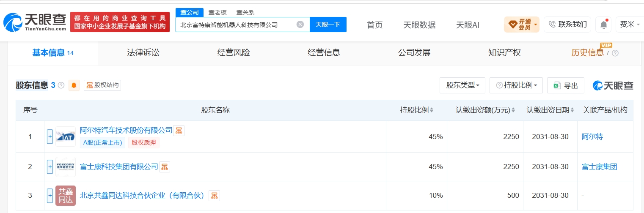Click the 共鑫同达 logo tile
The height and width of the screenshot is (213, 644).
click(x=66, y=196)
